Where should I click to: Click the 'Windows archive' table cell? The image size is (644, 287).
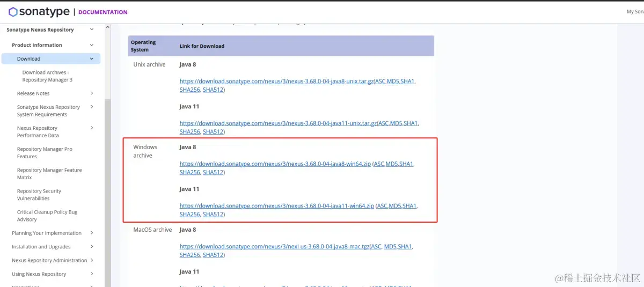pyautogui.click(x=145, y=151)
